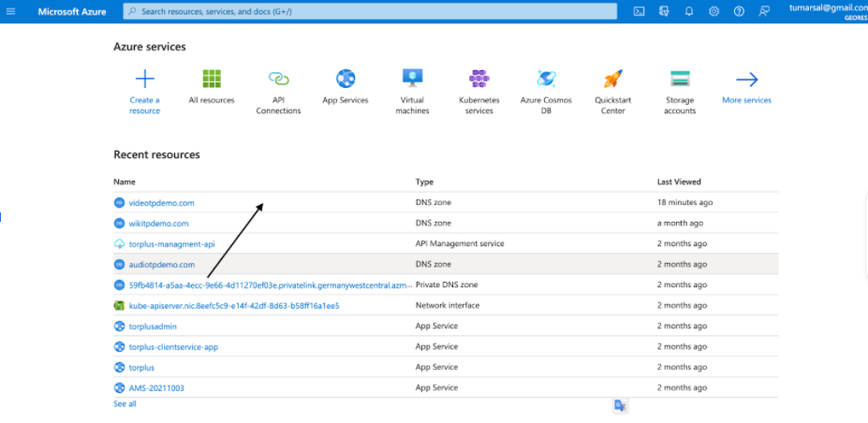Click the DNS icon beside wikitpdemo.com
Screen dimensions: 868x423
coord(119,224)
